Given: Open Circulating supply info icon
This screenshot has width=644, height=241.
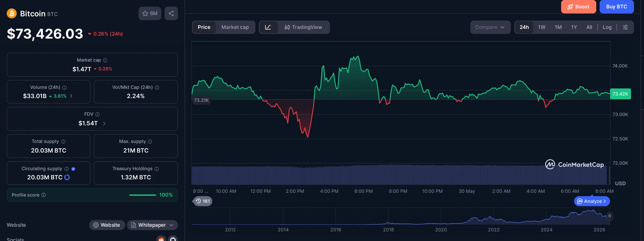Looking at the screenshot, I should point(66,169).
